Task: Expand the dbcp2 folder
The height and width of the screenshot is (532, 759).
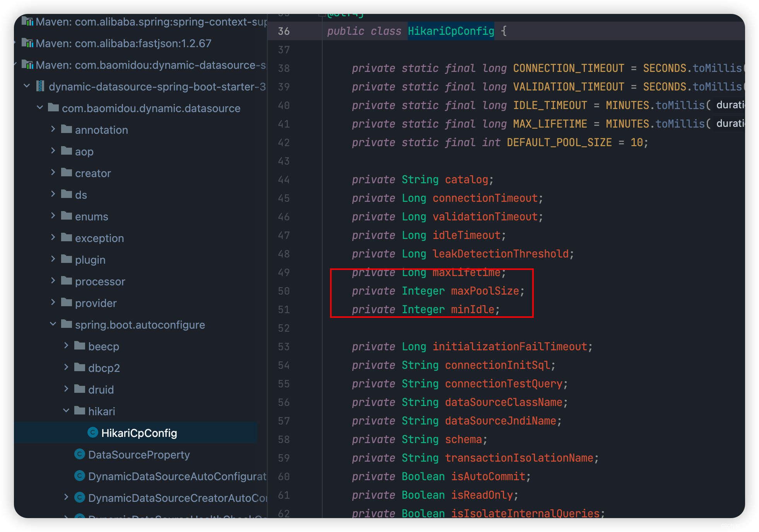Action: click(66, 367)
